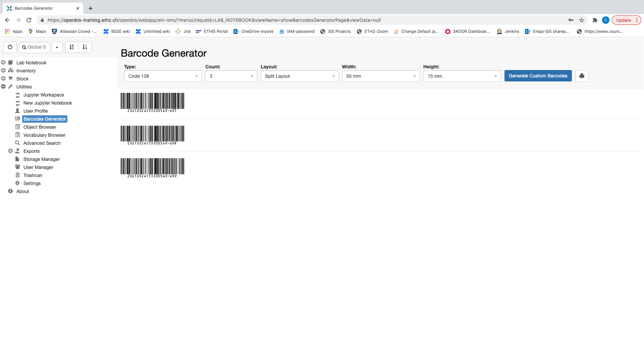The height and width of the screenshot is (362, 644).
Task: Click the About info icon
Action: pyautogui.click(x=10, y=191)
